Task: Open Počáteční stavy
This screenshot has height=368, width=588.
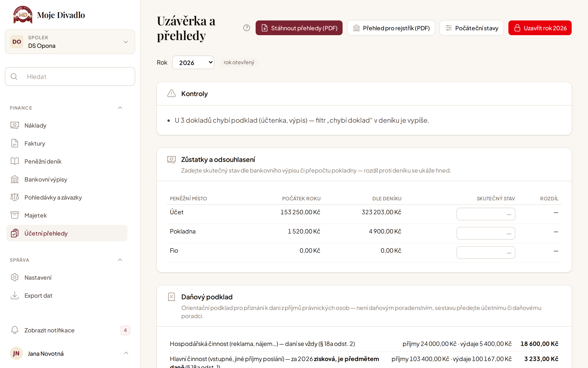Action: [x=471, y=28]
